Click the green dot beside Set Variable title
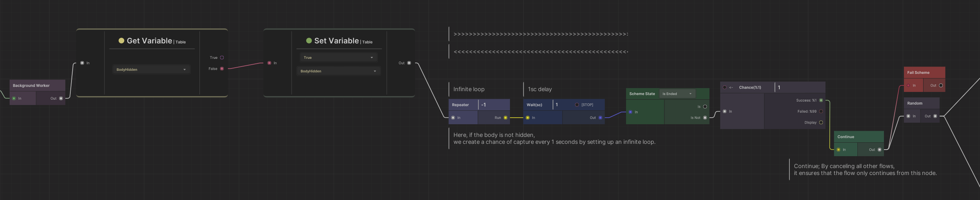Screen dimensions: 980x200 309,41
